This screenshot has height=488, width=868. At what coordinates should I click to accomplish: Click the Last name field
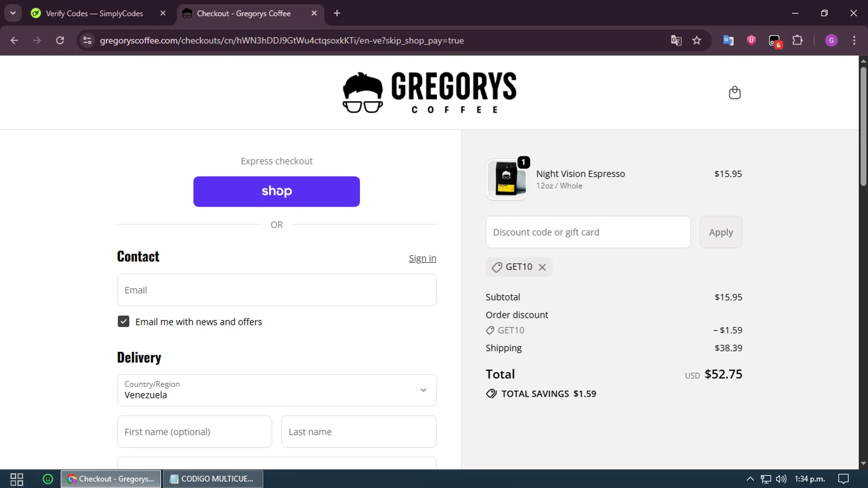(359, 432)
